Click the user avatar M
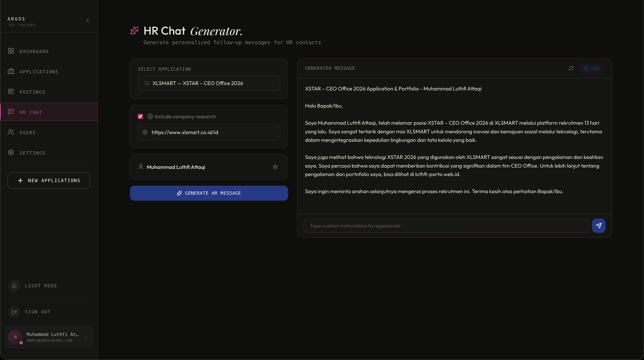Viewport: 644px width, 360px height. click(x=15, y=337)
